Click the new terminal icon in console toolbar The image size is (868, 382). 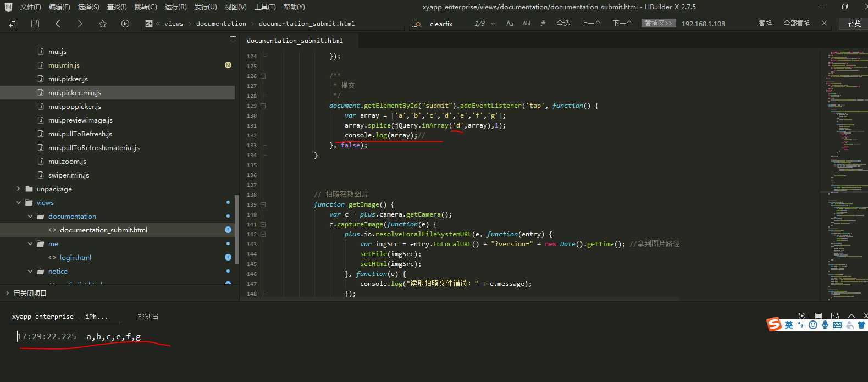click(835, 316)
